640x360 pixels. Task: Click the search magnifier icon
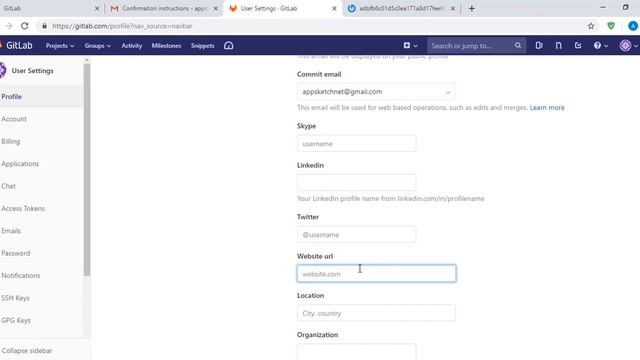[518, 46]
